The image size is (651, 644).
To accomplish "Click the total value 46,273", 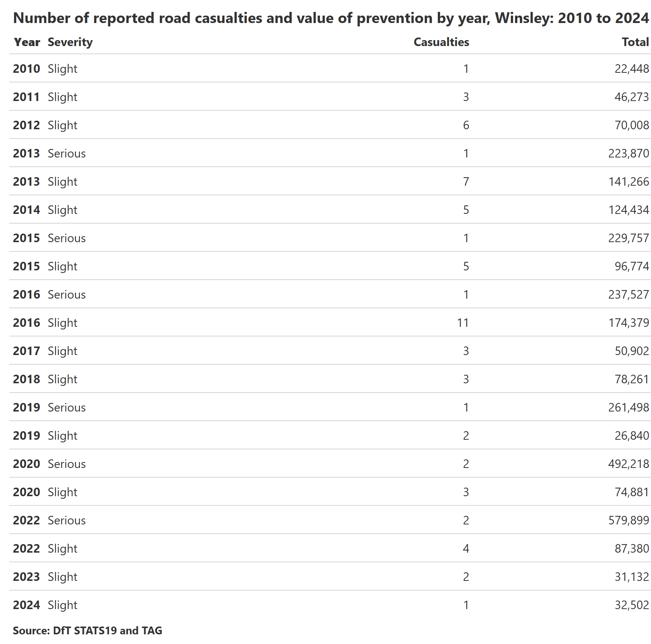I will click(x=631, y=97).
